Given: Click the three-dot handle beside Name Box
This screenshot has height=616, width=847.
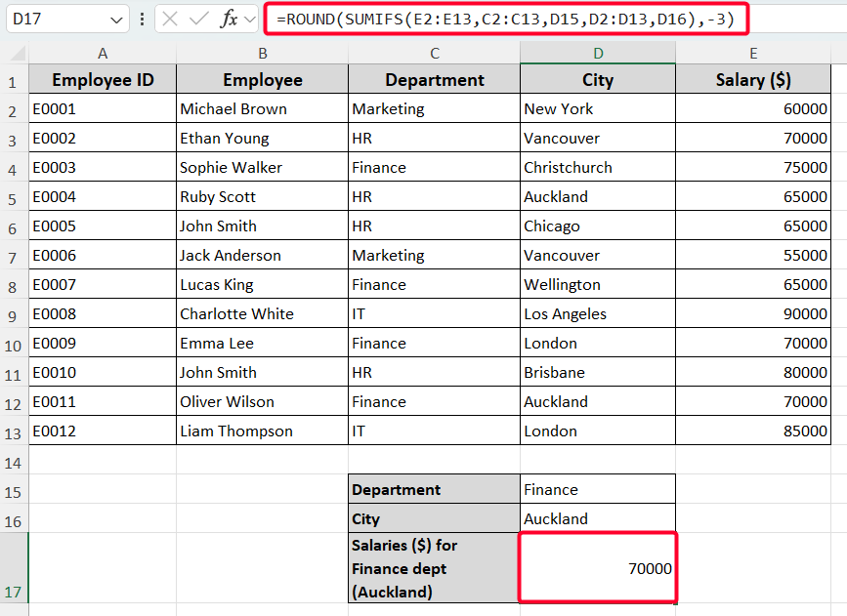Looking at the screenshot, I should [x=143, y=20].
